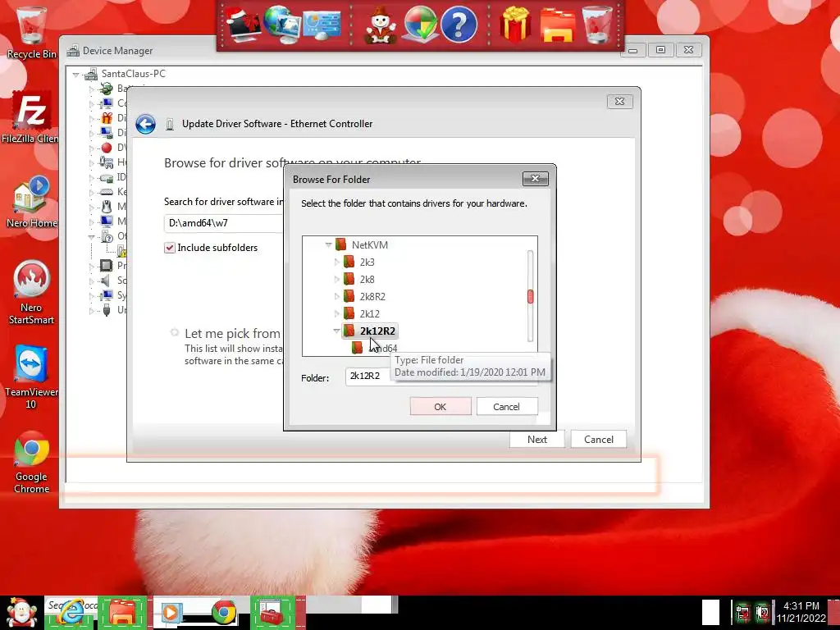
Task: Click the Folder name input field
Action: pos(441,376)
